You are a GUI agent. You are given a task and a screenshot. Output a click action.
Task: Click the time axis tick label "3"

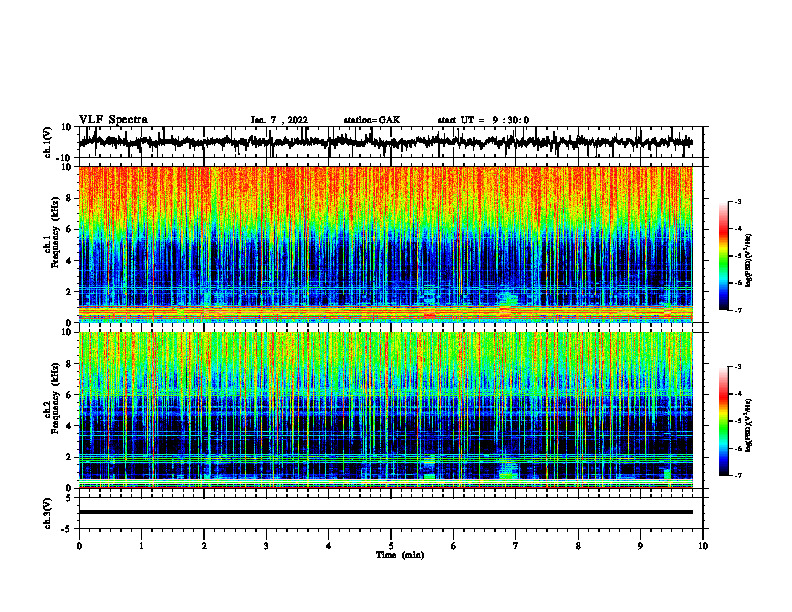(266, 546)
